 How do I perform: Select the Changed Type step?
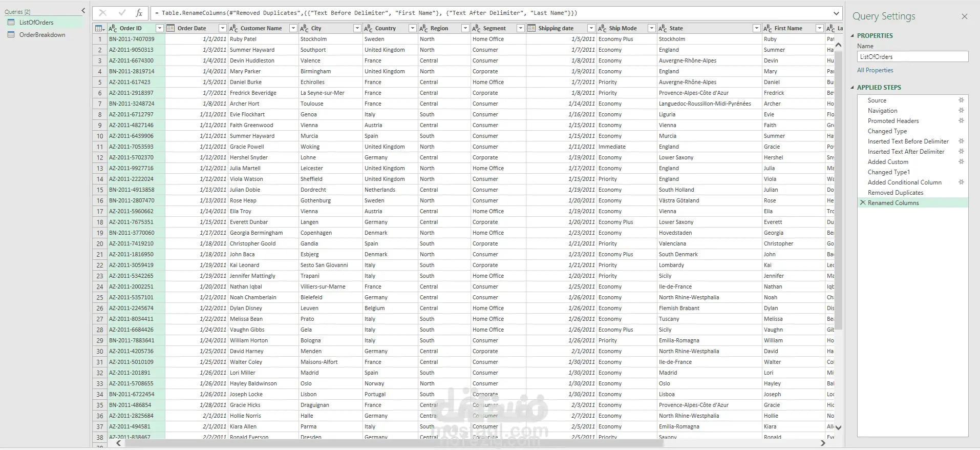tap(887, 131)
